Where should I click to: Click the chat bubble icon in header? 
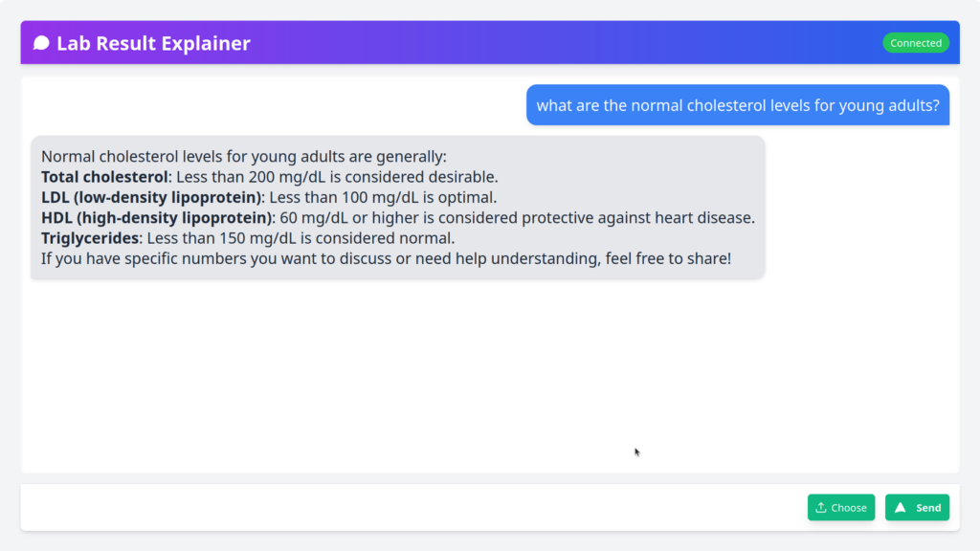(41, 43)
